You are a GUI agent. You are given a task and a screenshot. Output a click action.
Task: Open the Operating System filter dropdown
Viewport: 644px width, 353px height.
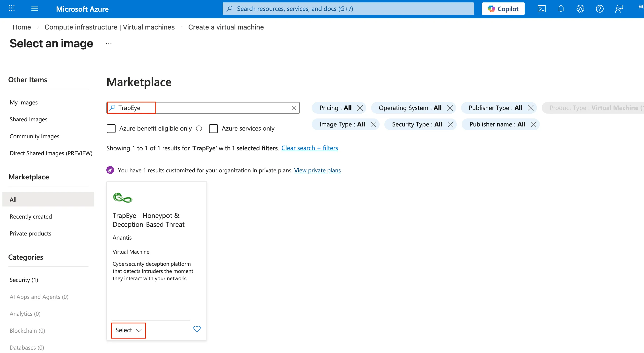[x=410, y=108]
